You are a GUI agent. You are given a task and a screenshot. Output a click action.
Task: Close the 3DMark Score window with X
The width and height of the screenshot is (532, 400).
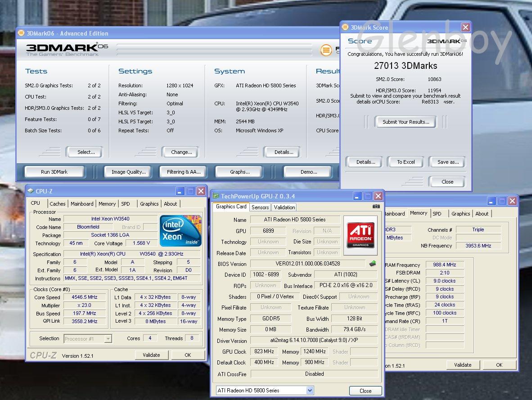pyautogui.click(x=465, y=27)
